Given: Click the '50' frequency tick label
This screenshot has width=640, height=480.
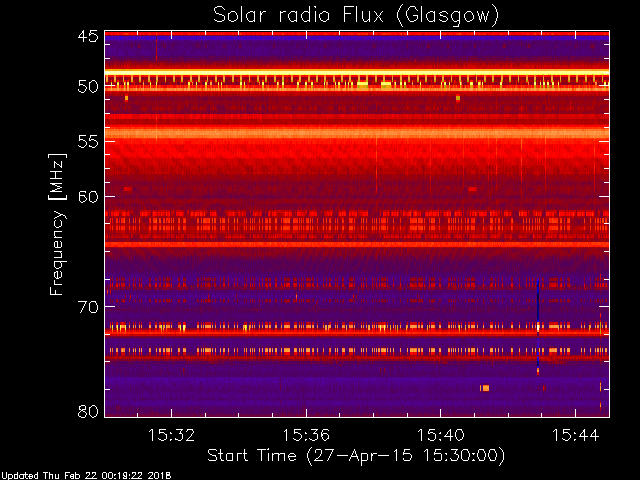Looking at the screenshot, I should pyautogui.click(x=88, y=86).
